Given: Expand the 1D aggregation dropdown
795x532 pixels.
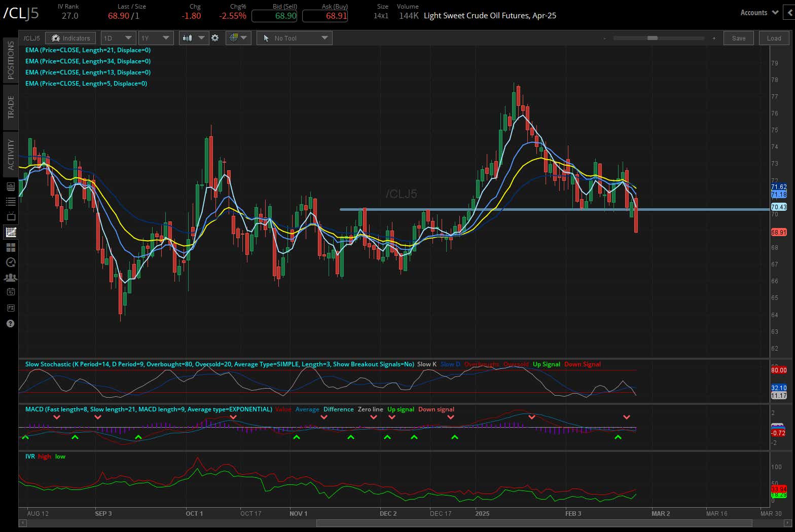Looking at the screenshot, I should click(118, 38).
